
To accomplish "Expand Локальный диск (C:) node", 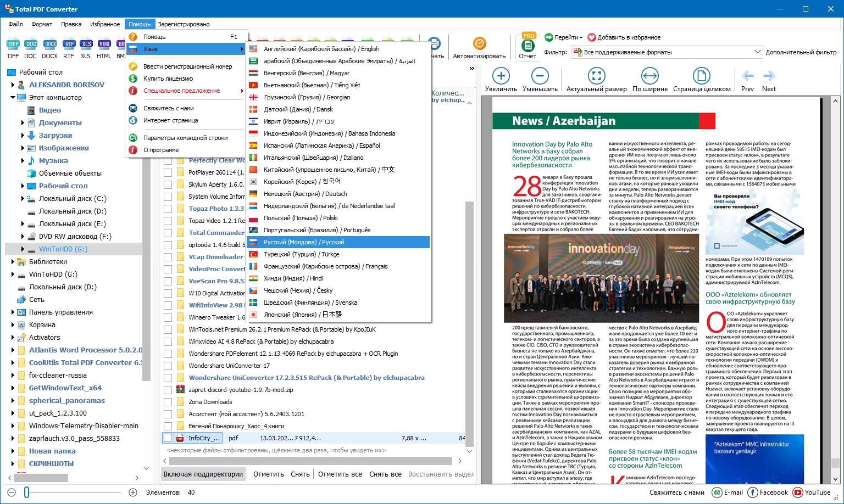I will [x=23, y=199].
